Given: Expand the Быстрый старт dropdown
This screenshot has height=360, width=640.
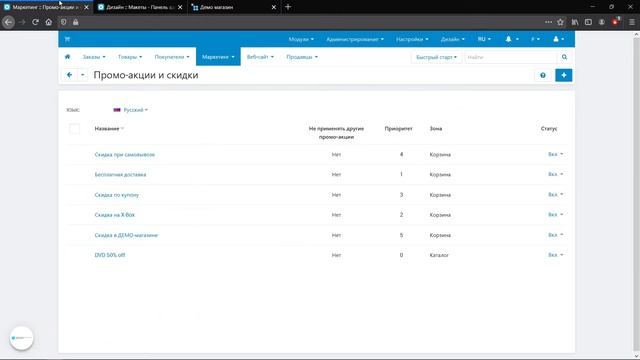Looking at the screenshot, I should [x=436, y=57].
